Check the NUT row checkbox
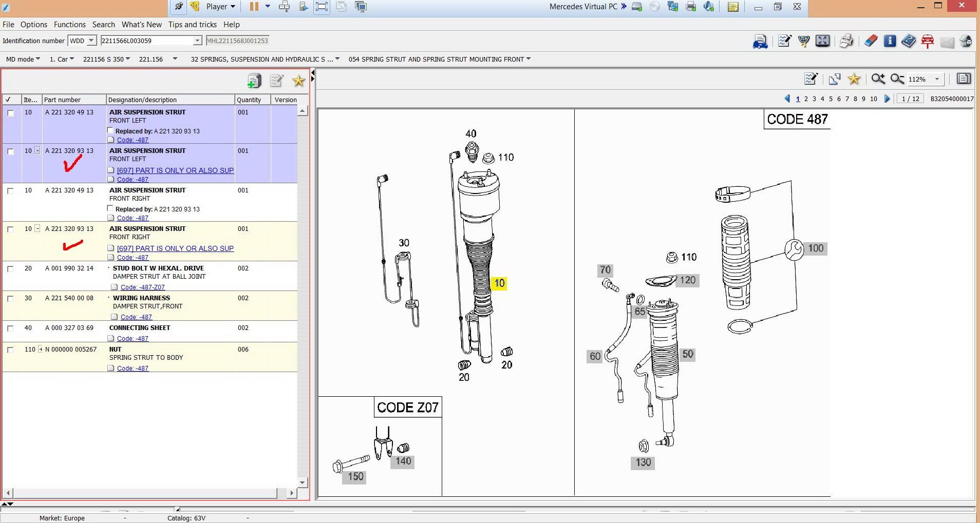 tap(10, 350)
